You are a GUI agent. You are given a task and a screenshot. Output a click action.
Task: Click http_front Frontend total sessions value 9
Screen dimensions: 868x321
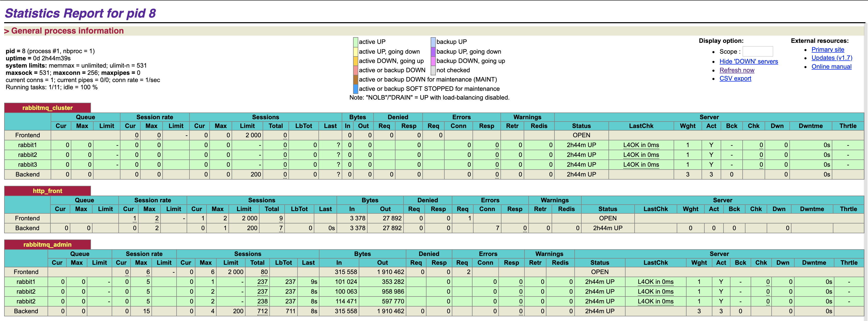(281, 218)
